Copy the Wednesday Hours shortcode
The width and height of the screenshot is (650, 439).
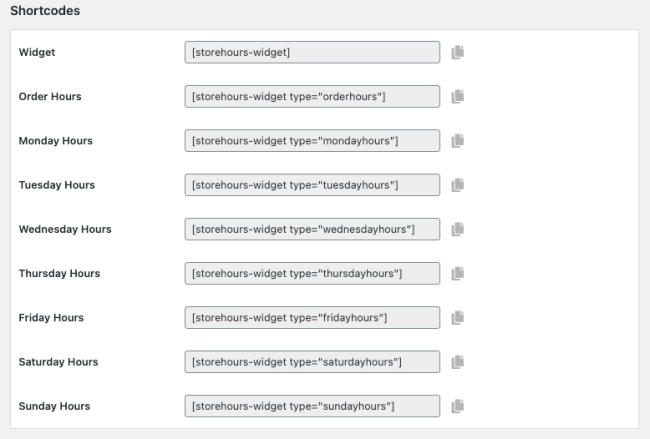click(x=459, y=229)
